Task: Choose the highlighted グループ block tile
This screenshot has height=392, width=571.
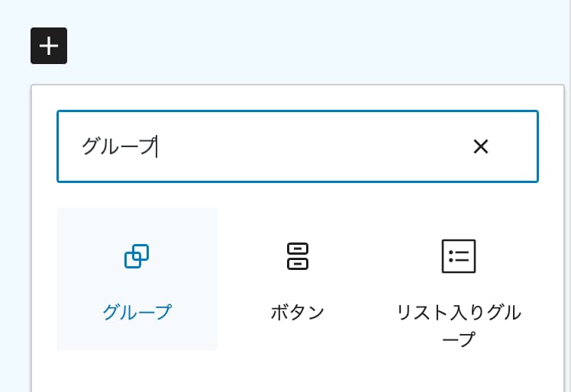Action: (137, 279)
